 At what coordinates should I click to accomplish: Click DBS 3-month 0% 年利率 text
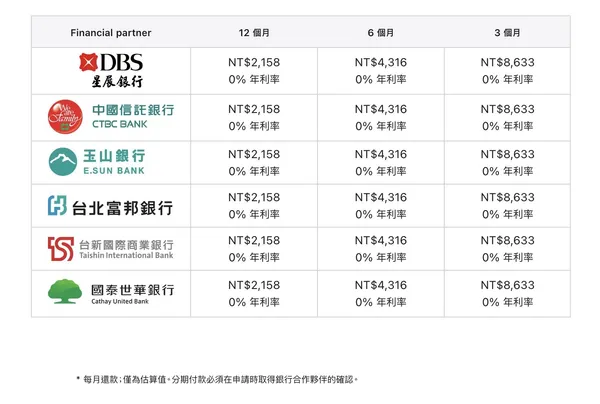click(507, 79)
